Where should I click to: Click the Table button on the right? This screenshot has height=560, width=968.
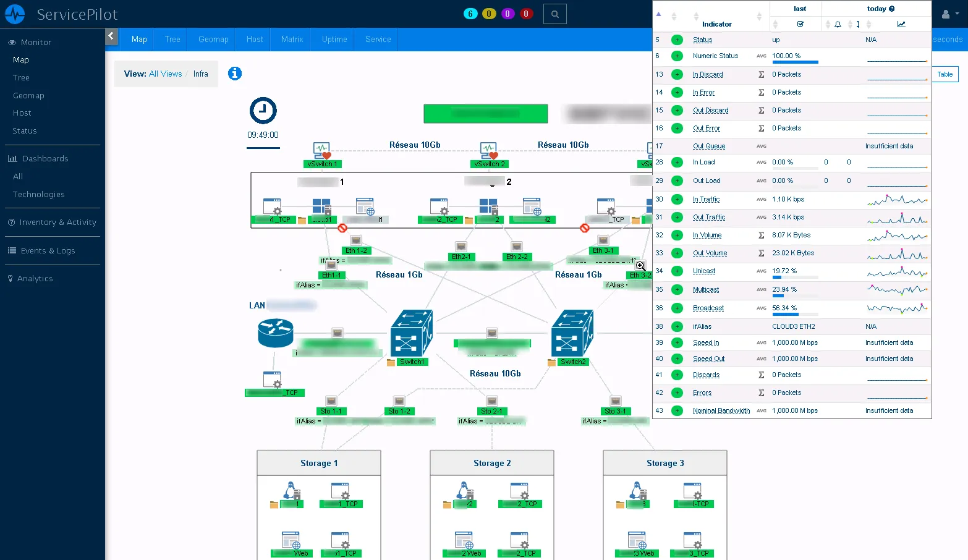click(945, 74)
